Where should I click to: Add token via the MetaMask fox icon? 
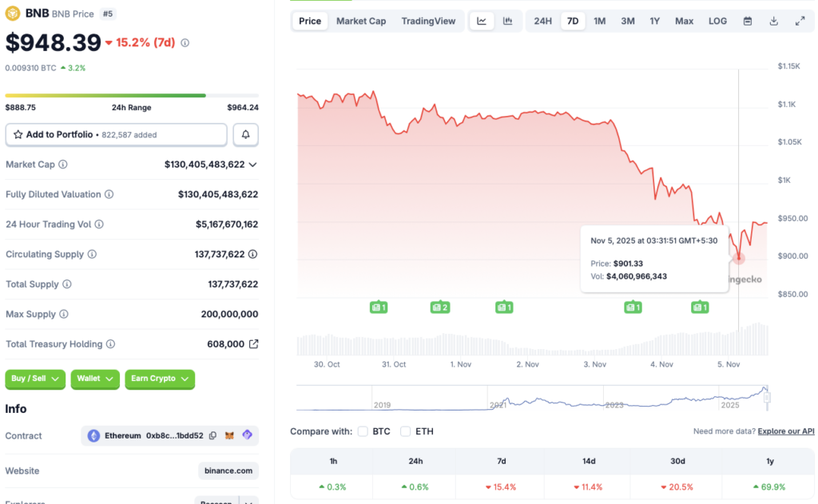pos(230,435)
